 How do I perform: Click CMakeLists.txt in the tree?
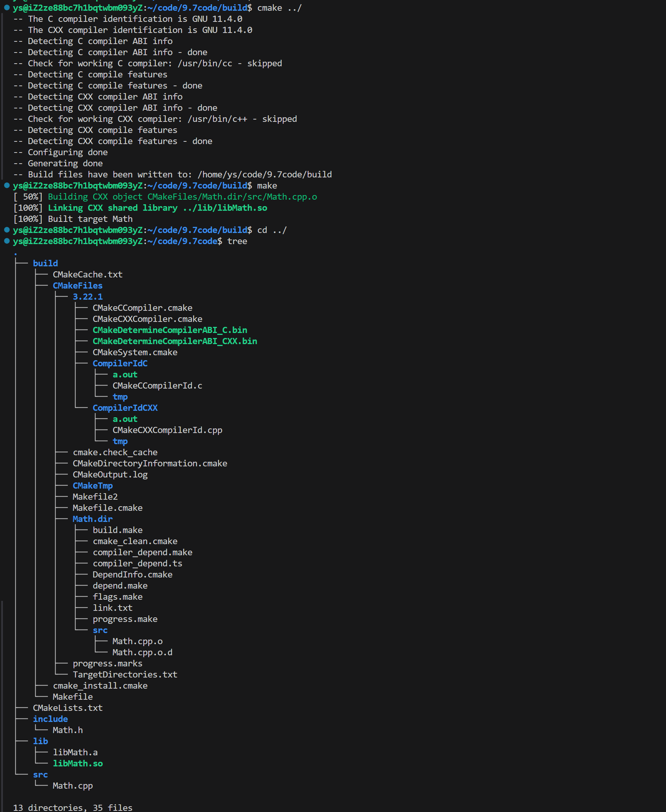click(67, 709)
